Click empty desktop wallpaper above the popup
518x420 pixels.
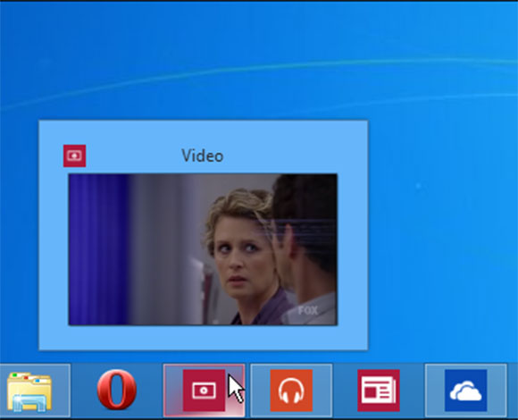click(198, 39)
